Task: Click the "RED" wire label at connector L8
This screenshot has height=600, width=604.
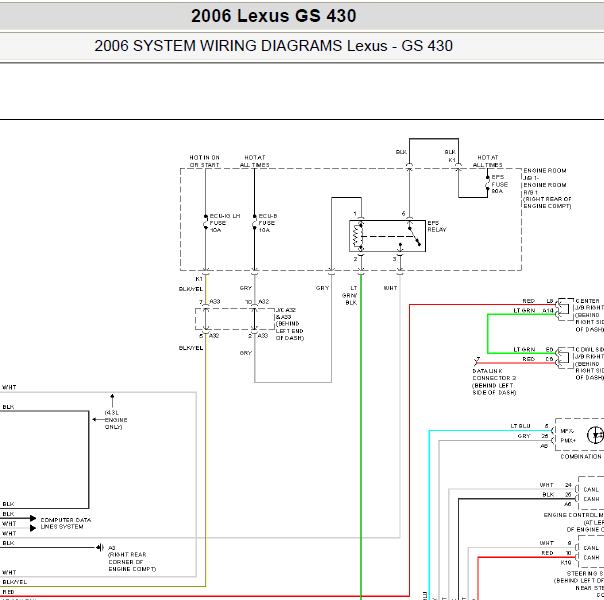Action: [528, 301]
